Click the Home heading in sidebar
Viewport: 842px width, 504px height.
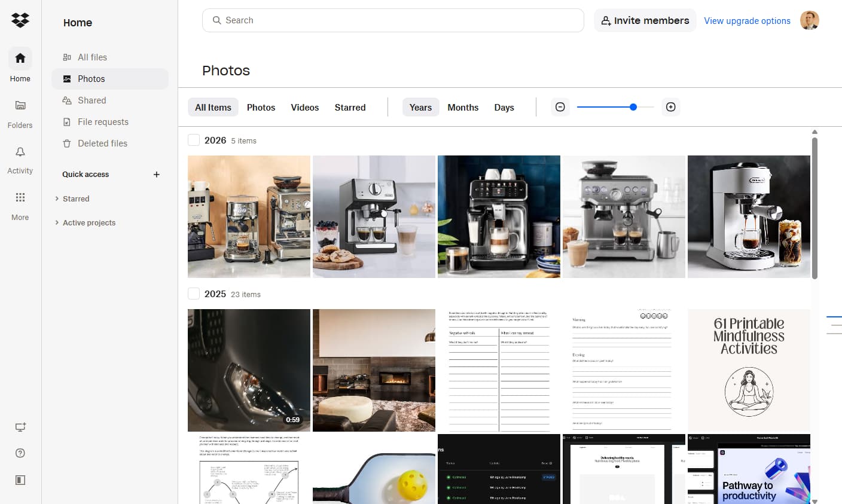[78, 23]
